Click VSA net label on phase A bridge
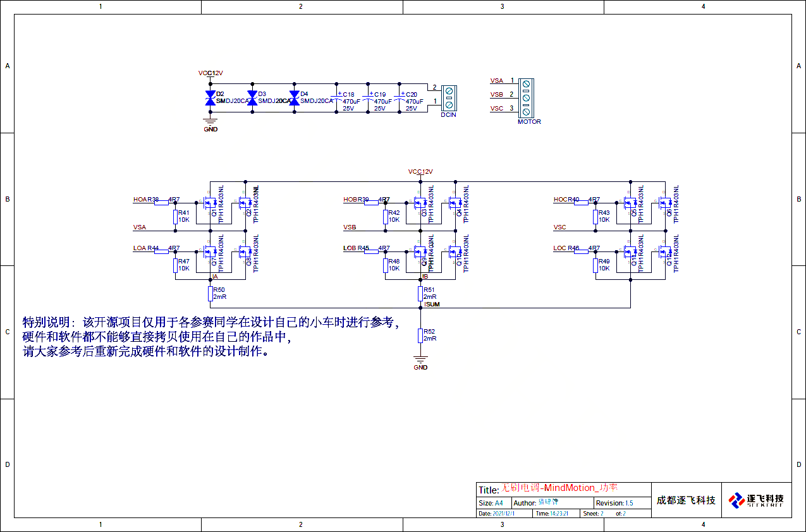The height and width of the screenshot is (532, 806). coord(140,227)
